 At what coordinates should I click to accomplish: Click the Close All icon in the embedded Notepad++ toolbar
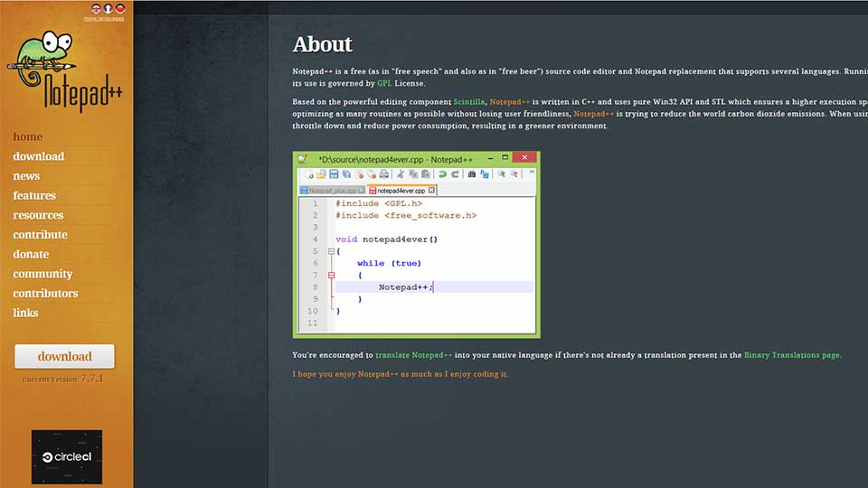click(372, 174)
